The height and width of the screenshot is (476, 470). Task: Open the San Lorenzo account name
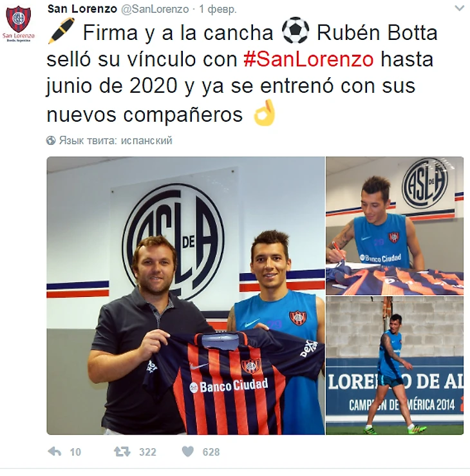click(82, 9)
